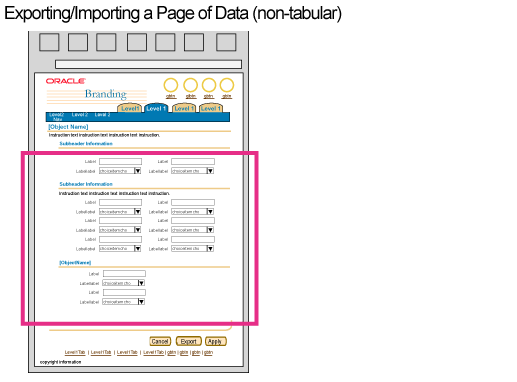
Task: Click the left Label input in first subheader section
Action: coord(120,162)
